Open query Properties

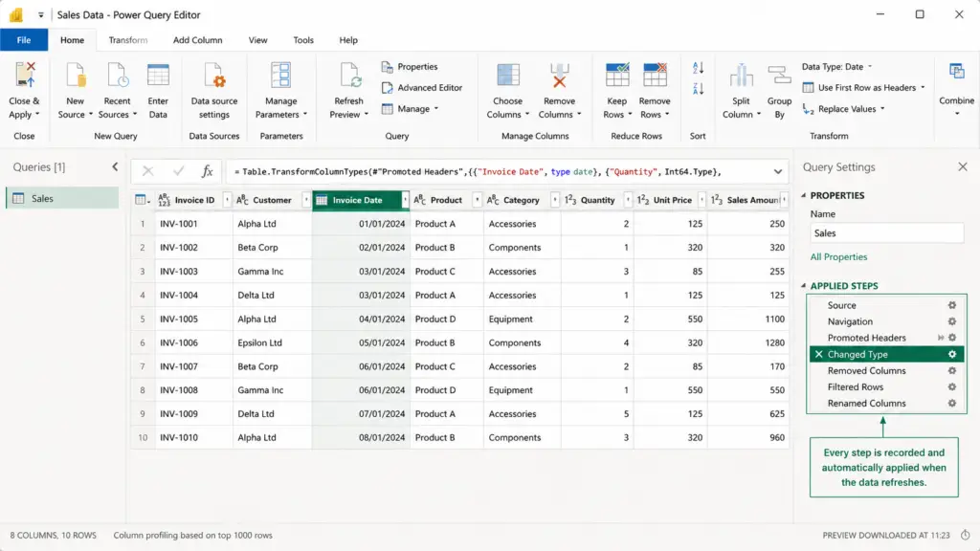point(410,66)
